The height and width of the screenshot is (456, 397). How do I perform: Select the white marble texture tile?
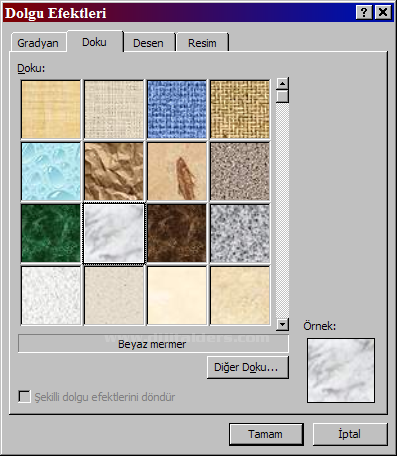tap(114, 233)
